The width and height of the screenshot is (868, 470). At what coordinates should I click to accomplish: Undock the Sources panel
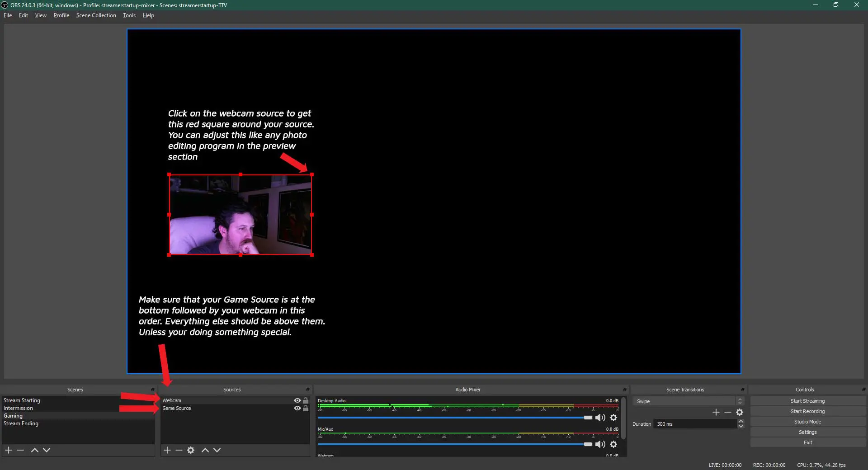[x=308, y=390]
